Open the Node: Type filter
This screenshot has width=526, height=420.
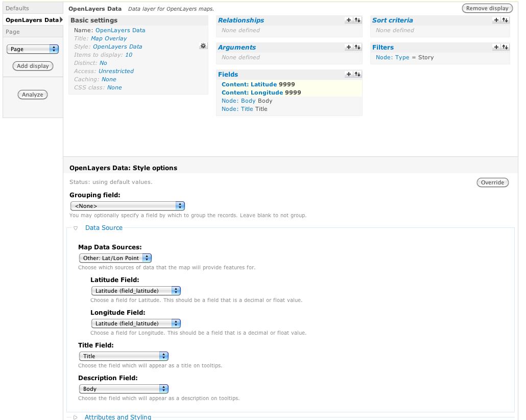pyautogui.click(x=393, y=57)
